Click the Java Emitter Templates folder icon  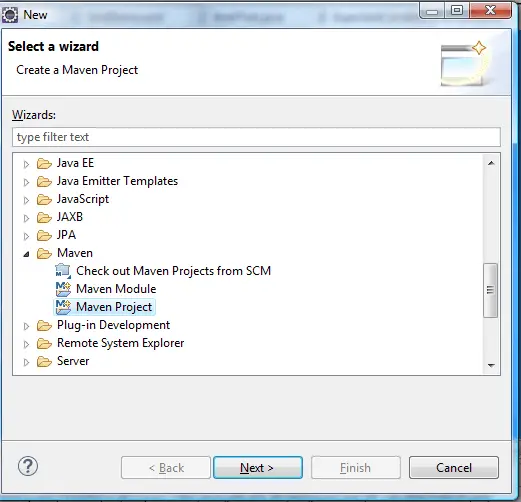44,182
